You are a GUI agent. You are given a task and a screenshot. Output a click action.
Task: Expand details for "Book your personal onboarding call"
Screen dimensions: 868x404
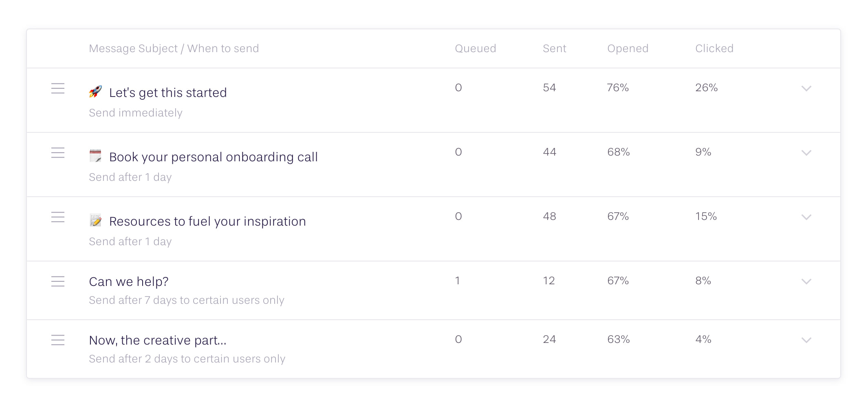coord(806,153)
